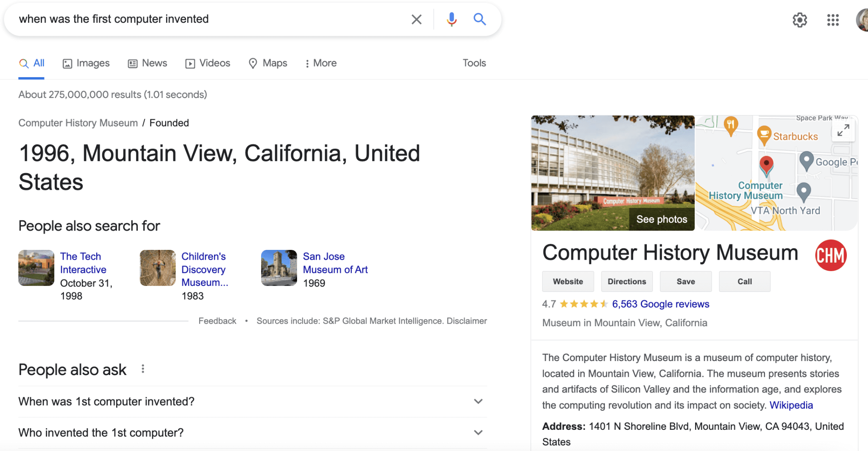Image resolution: width=868 pixels, height=451 pixels.
Task: Click the 'About 275,000,000 results' count
Action: tap(113, 95)
